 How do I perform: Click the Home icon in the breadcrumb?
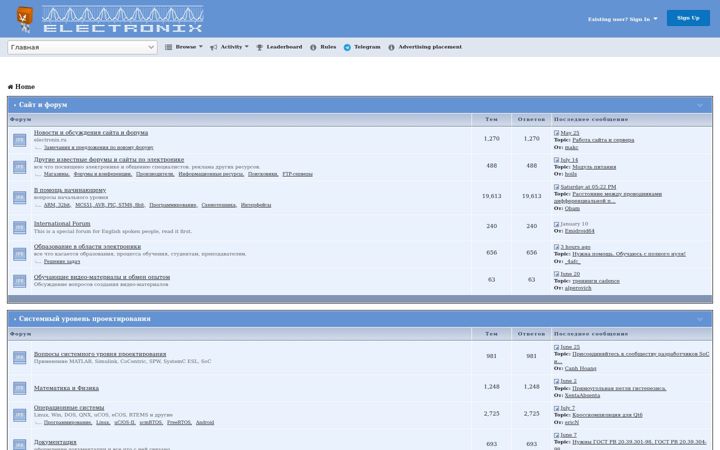(x=10, y=87)
